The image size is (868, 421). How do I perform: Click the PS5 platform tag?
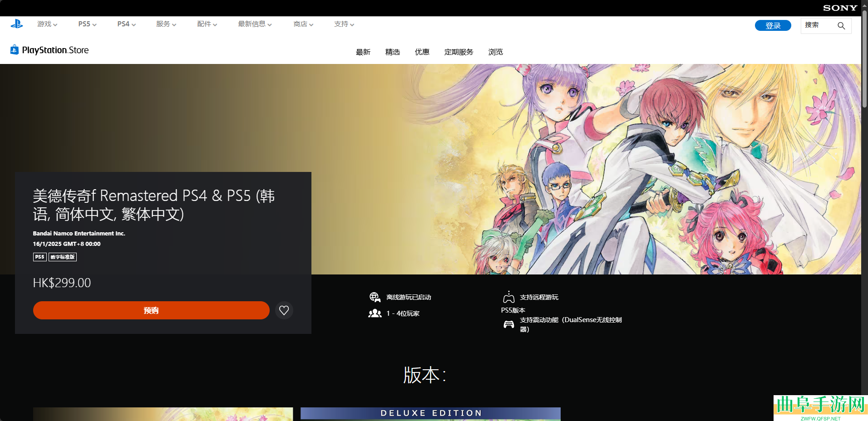40,257
